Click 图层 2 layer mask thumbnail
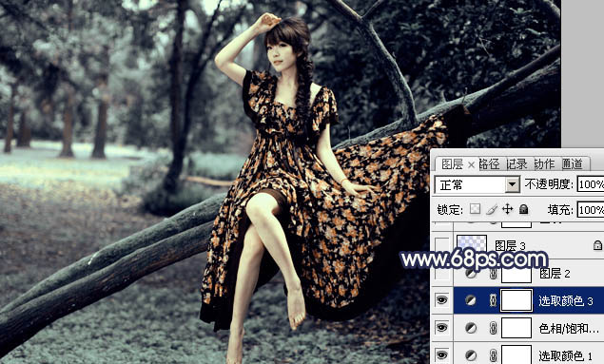Screen dimensions: 604x364 click(516, 275)
